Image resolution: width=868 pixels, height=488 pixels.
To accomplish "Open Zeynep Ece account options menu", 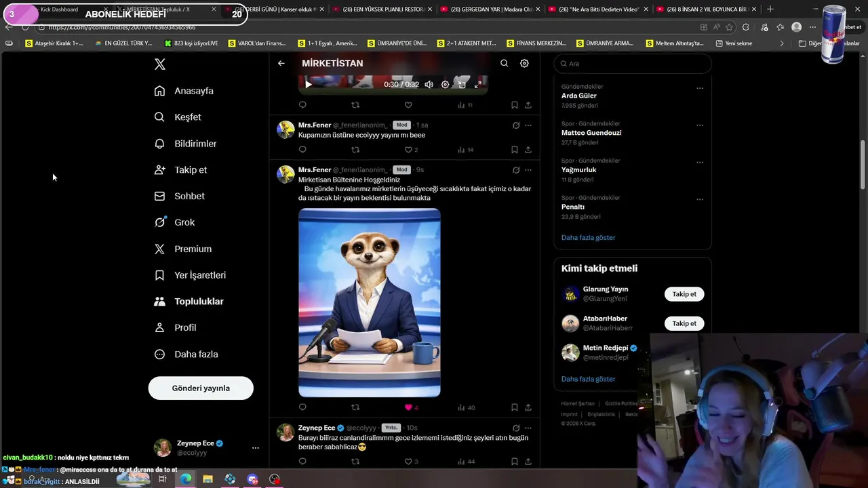I will (256, 448).
